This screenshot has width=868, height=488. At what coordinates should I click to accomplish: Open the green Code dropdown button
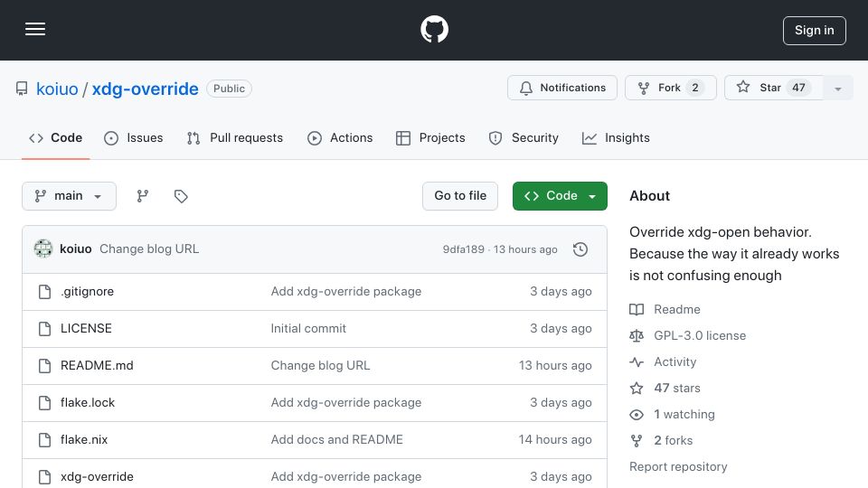[x=560, y=196]
